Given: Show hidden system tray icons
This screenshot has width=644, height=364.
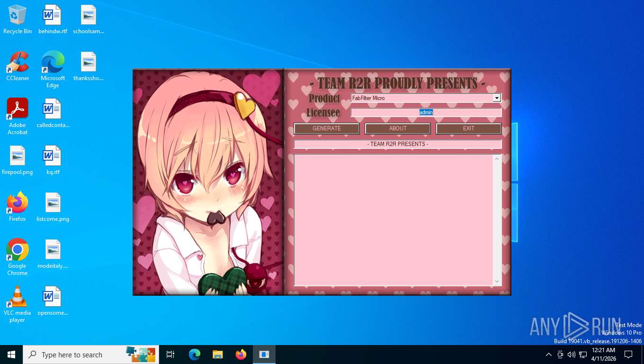Looking at the screenshot, I should 549,355.
